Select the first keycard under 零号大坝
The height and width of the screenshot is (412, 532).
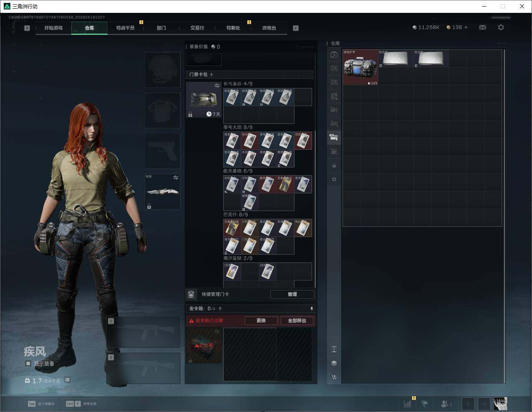coord(232,141)
